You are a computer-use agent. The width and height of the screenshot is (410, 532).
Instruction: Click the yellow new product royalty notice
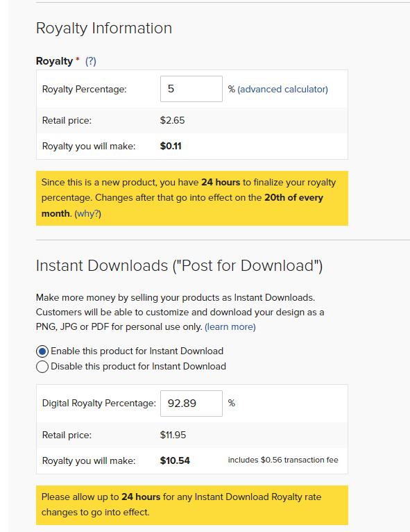click(x=191, y=198)
